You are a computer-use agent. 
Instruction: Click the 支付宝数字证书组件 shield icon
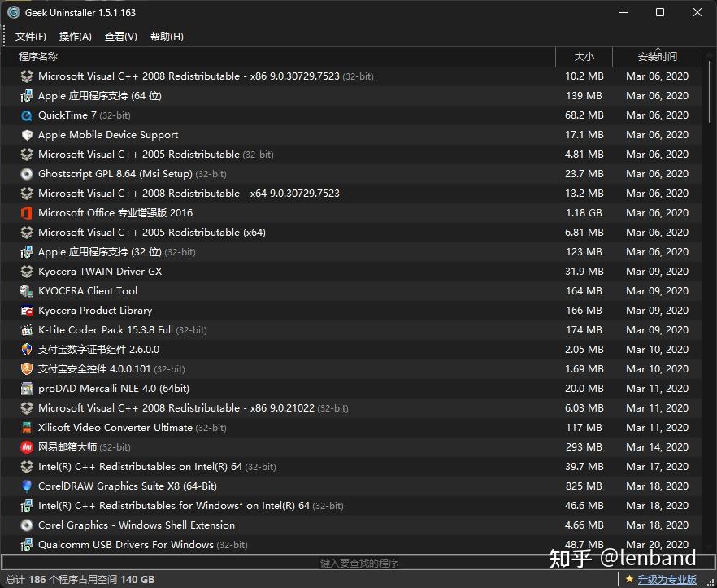(27, 350)
